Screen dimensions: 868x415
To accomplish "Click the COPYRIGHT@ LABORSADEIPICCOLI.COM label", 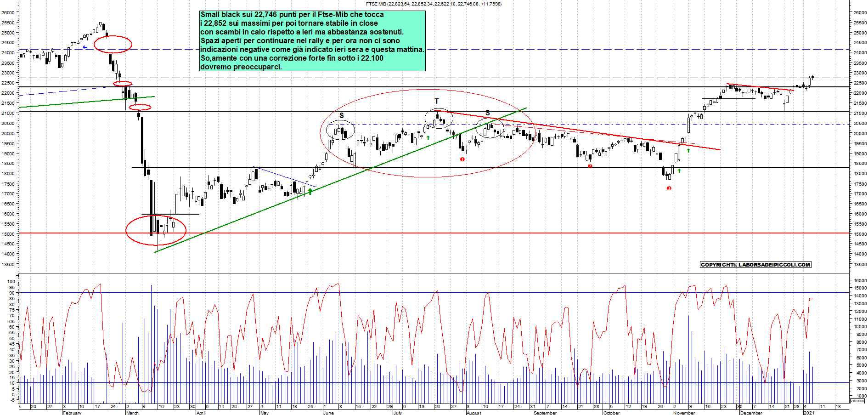I will pyautogui.click(x=755, y=265).
